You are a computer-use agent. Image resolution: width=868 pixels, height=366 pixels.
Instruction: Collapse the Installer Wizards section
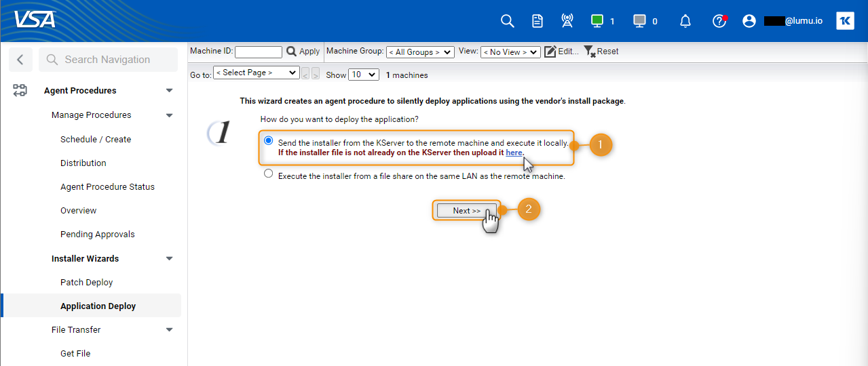[169, 258]
